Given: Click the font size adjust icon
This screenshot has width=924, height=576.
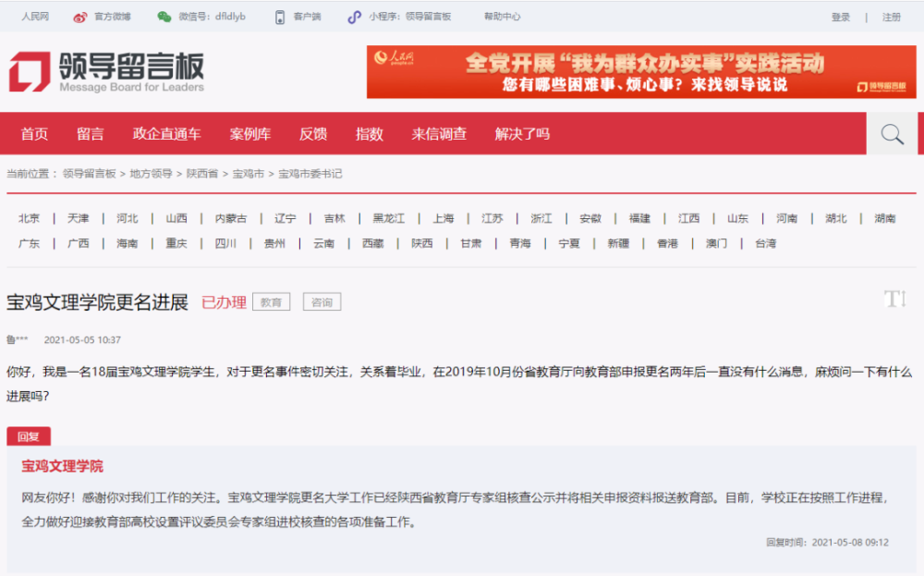Looking at the screenshot, I should [894, 300].
